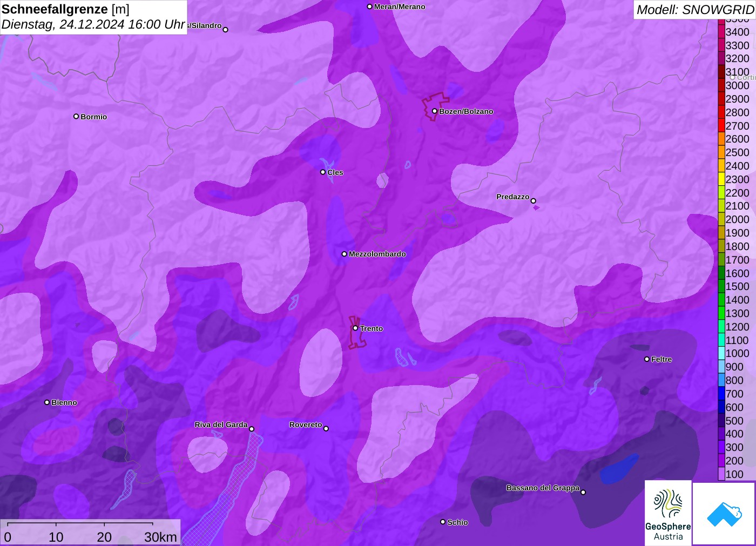Select the Rovereto city marker
The image size is (756, 546).
326,429
